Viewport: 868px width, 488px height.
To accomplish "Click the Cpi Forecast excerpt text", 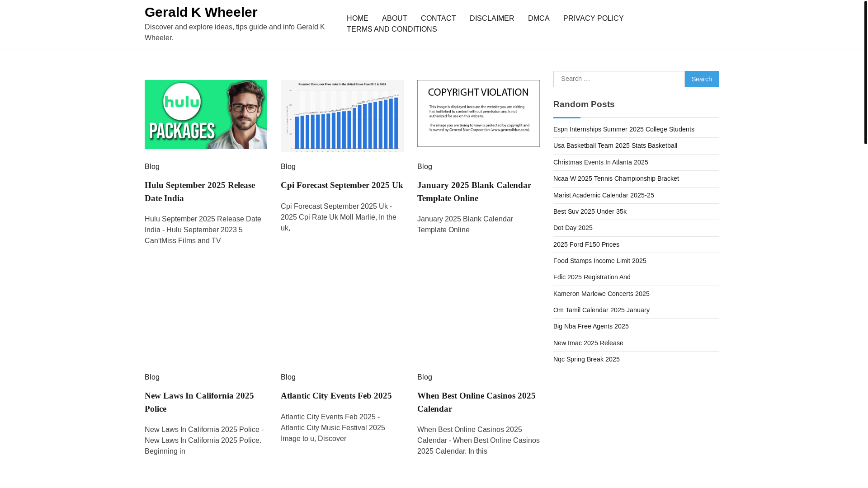I will coord(339,217).
